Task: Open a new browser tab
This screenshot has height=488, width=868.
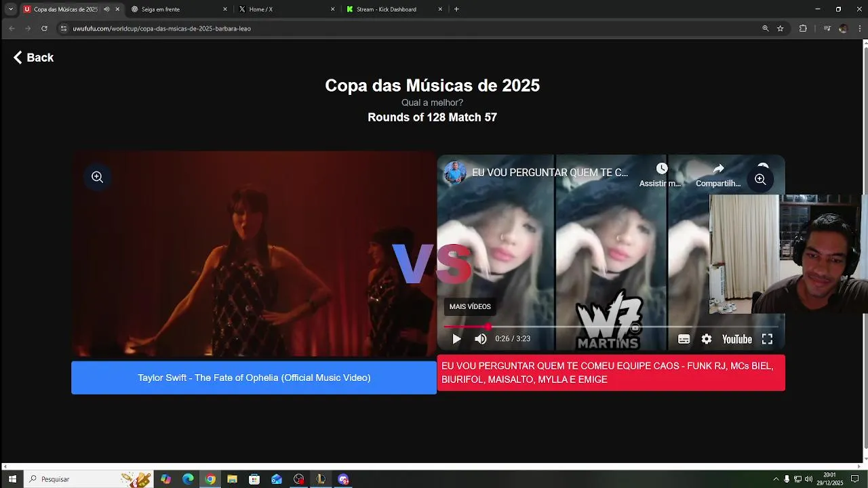Action: (456, 9)
